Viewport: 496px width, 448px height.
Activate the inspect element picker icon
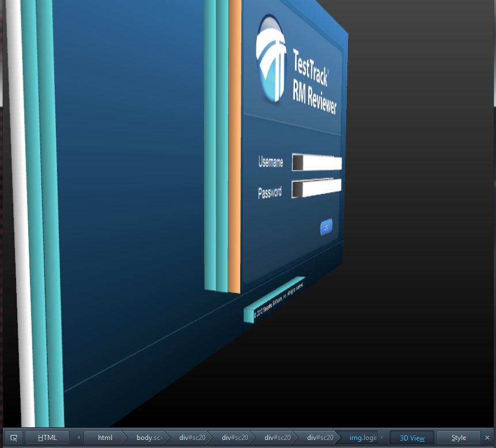pyautogui.click(x=14, y=438)
